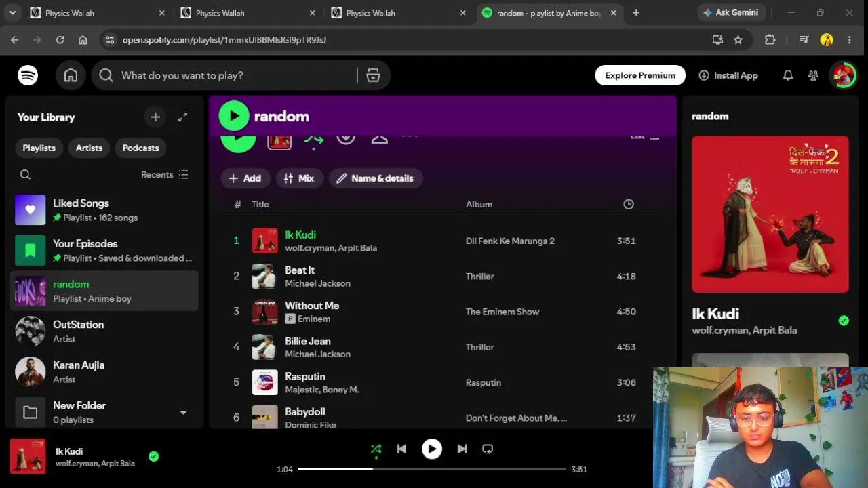Open a new browser tab

[635, 13]
